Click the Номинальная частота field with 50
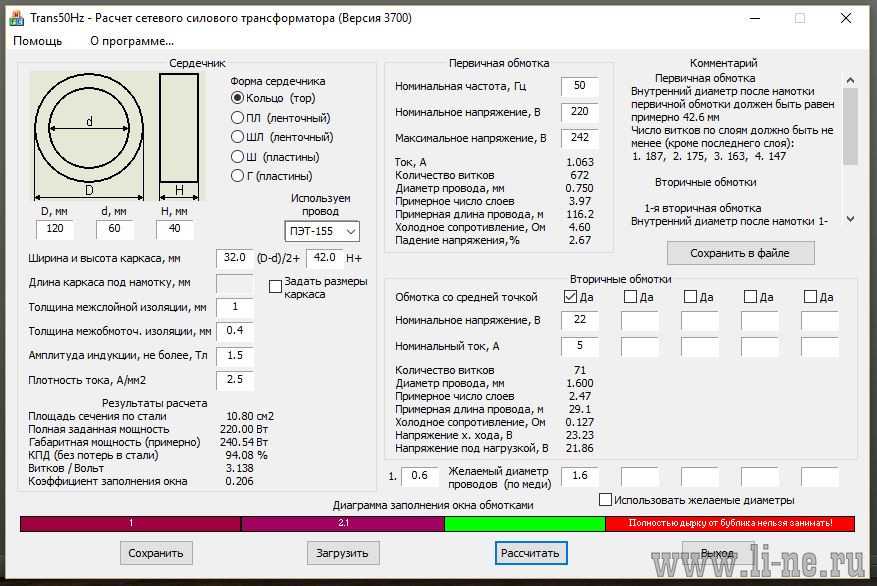 [579, 86]
